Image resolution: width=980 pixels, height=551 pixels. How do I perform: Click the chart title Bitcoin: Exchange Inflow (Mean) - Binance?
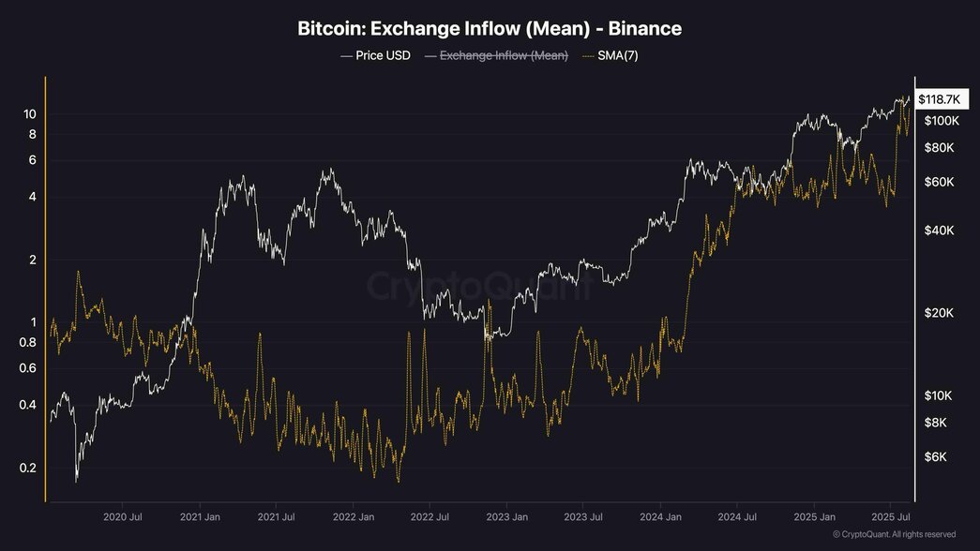click(490, 29)
